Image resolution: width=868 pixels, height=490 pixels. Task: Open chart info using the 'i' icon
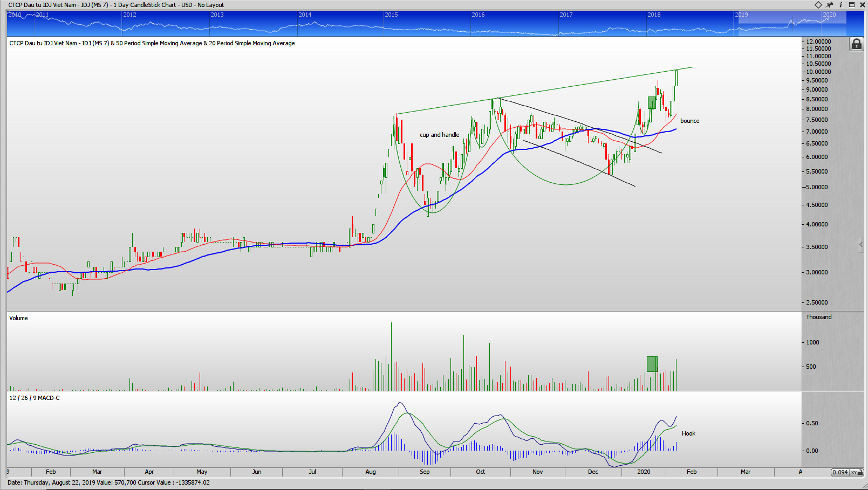pos(840,5)
